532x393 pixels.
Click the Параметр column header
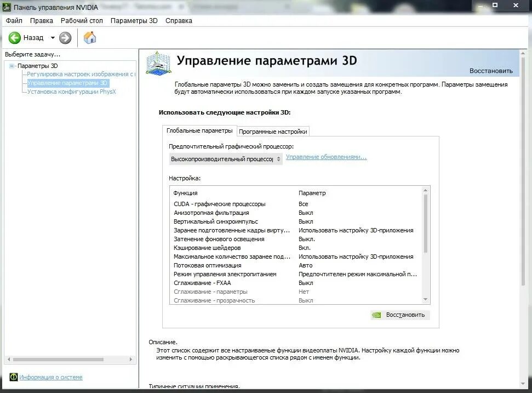(x=312, y=193)
